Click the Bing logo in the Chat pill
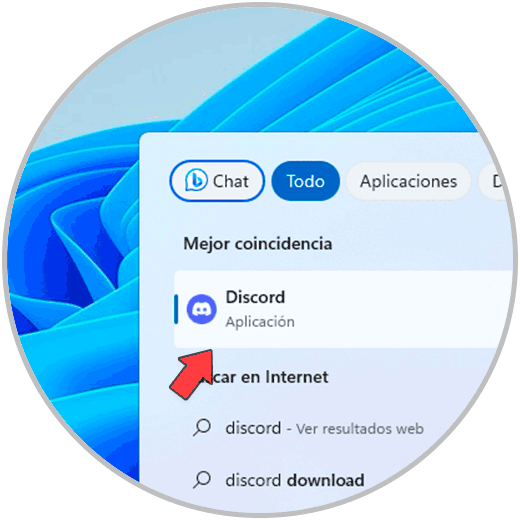Screen dimensions: 520x520 tap(196, 180)
